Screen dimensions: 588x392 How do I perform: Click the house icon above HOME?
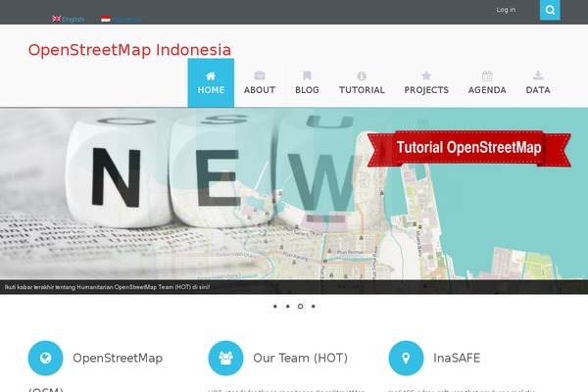click(211, 76)
